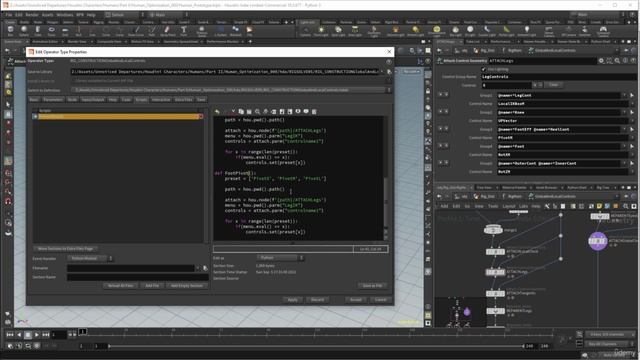The width and height of the screenshot is (640, 360).
Task: Toggle the checkbox above Control Group Name
Action: (x=484, y=69)
